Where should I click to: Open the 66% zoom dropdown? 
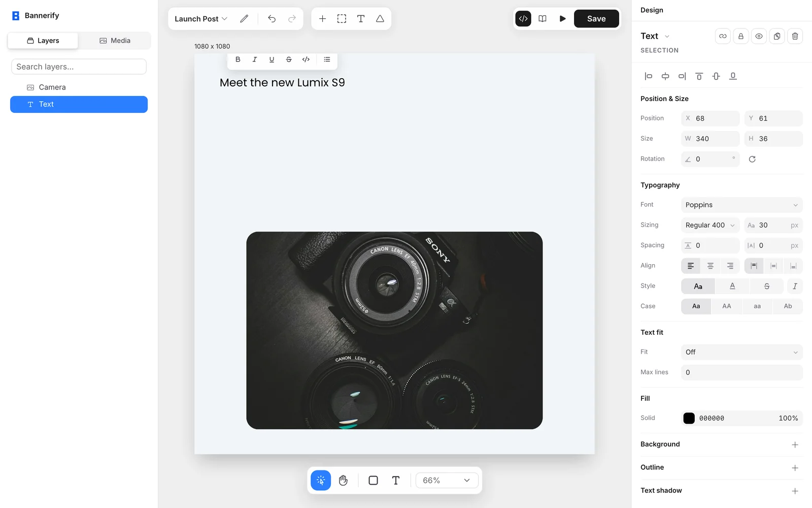[447, 480]
